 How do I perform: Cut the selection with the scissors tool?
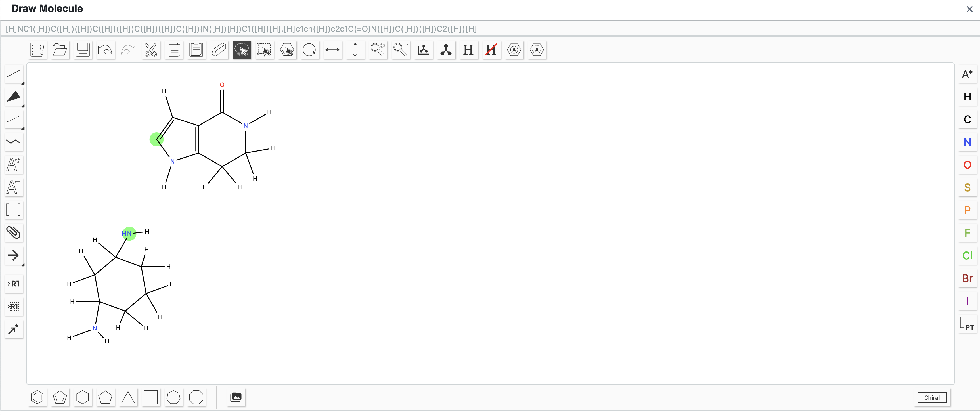coord(151,50)
